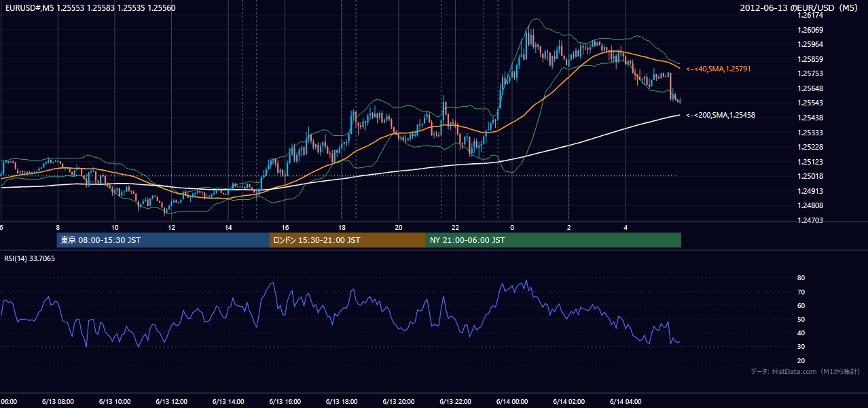This screenshot has height=408, width=868.
Task: Click hour tick 22 under price chart
Action: [455, 227]
